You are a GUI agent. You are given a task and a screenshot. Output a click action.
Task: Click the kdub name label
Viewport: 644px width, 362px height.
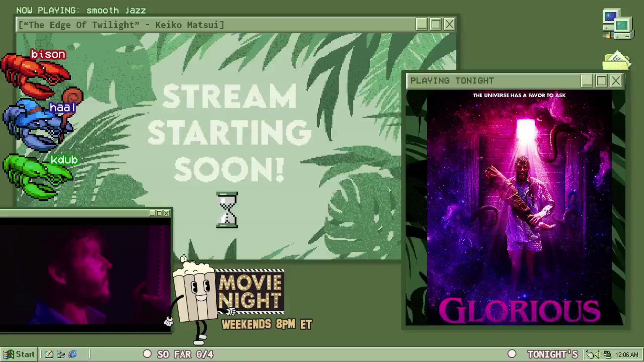click(x=64, y=160)
